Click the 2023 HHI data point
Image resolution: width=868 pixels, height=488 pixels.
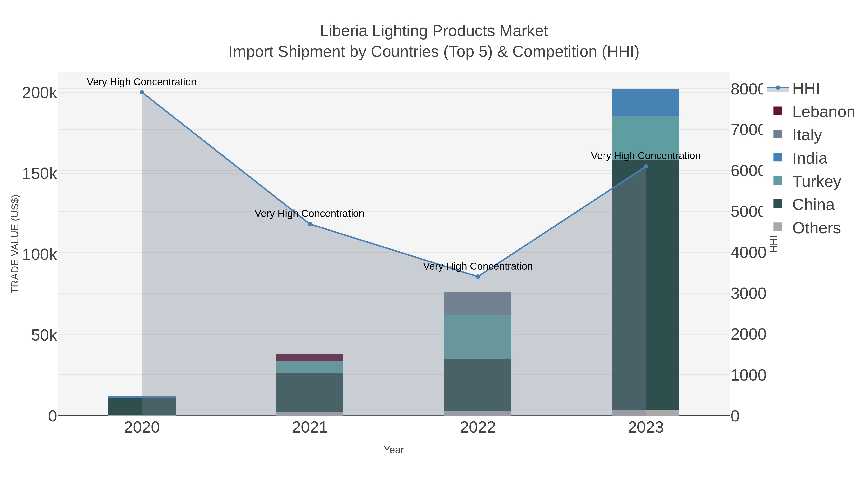(x=646, y=166)
